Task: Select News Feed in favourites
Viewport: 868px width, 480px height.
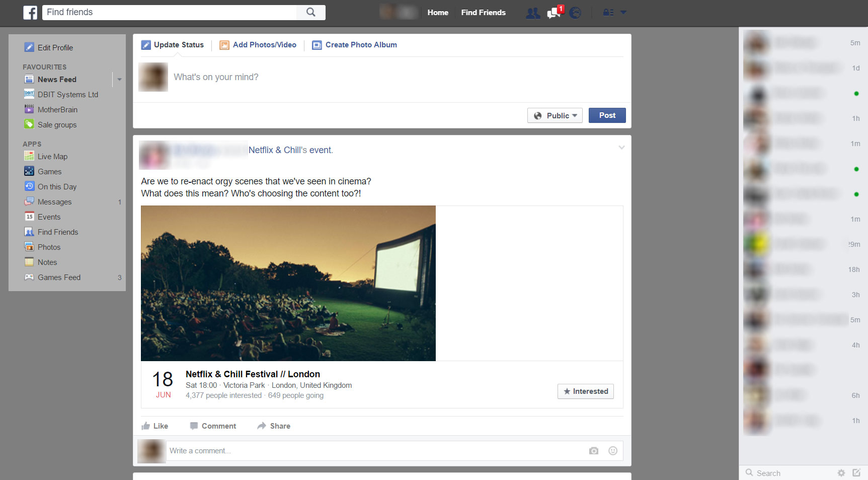Action: pos(57,80)
